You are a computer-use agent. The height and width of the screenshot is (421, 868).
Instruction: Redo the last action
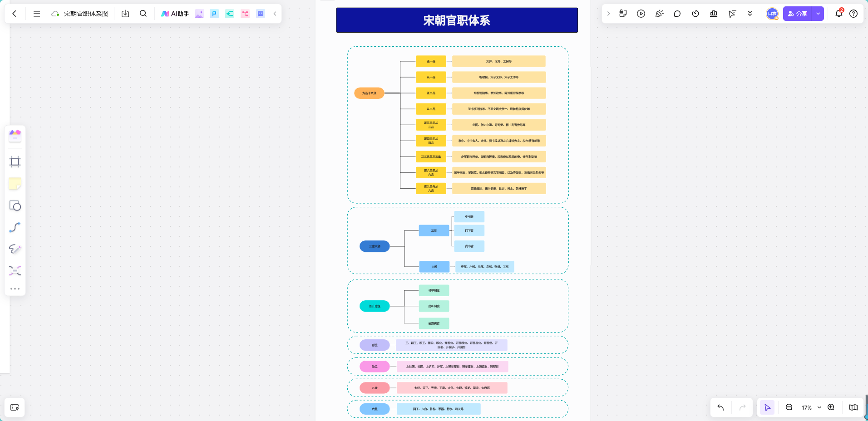[x=743, y=407]
